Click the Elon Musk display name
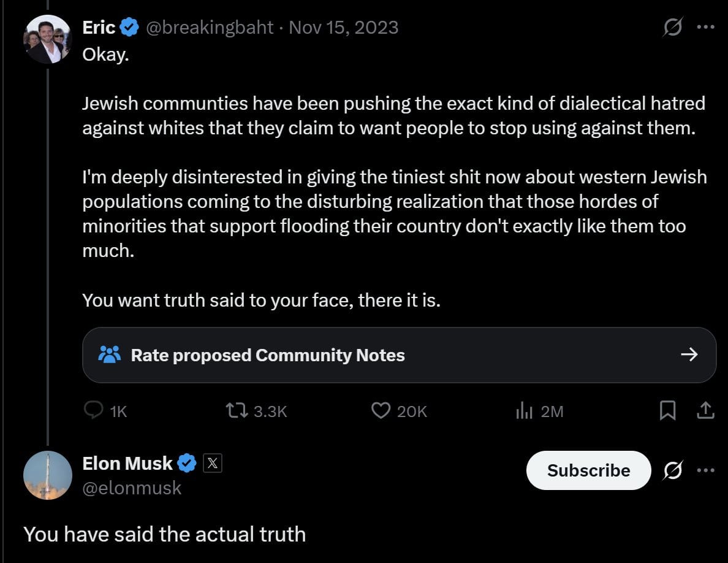This screenshot has width=728, height=563. click(127, 463)
